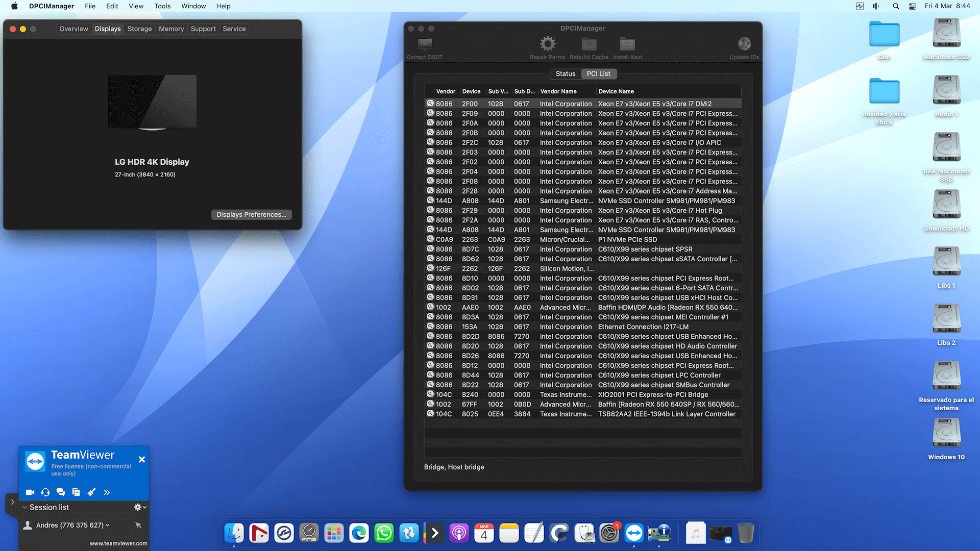Viewport: 980px width, 551px height.
Task: Click magnifier icon on Ethernet Connection I217-LM row
Action: tap(430, 327)
